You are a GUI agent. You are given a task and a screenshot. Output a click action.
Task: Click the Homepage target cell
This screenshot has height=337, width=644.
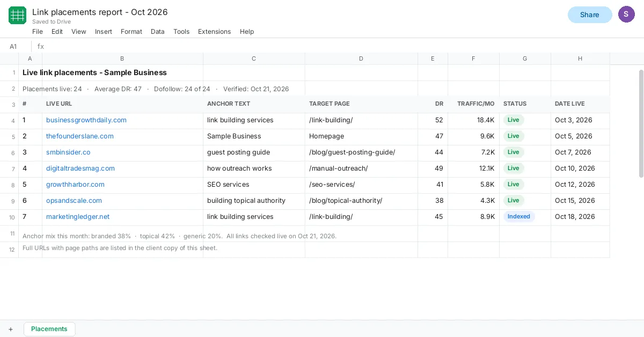[361, 136]
